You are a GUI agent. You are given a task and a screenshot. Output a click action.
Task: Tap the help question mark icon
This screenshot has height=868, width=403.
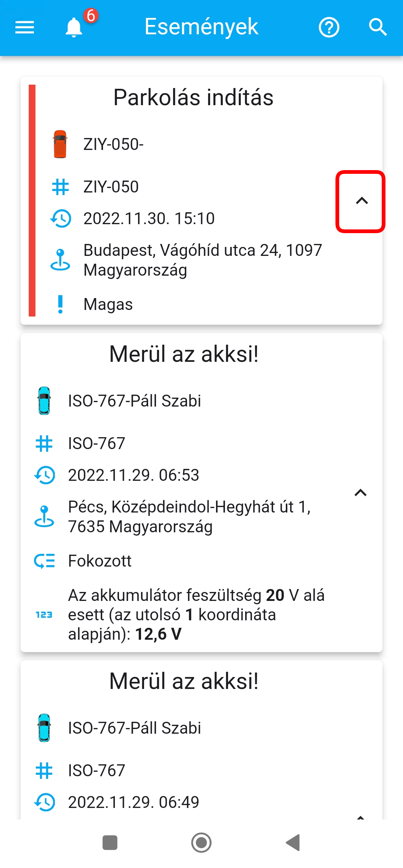pyautogui.click(x=329, y=27)
